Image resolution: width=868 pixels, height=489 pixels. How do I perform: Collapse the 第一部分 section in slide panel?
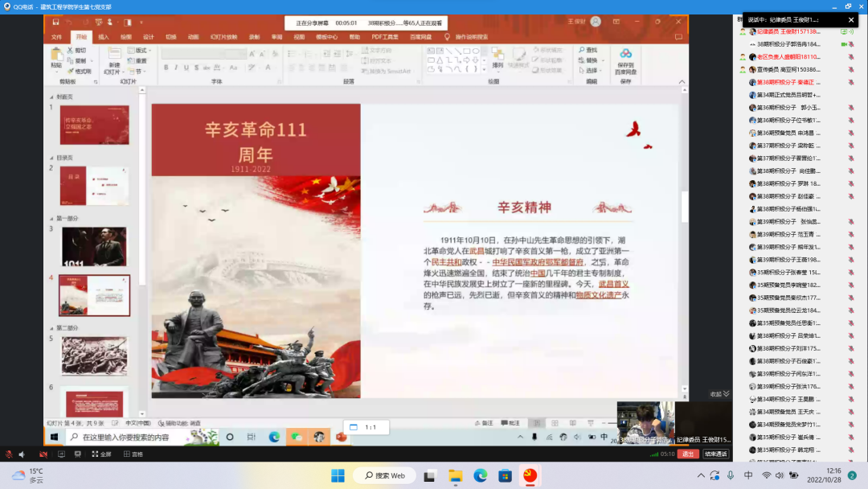[x=51, y=218]
